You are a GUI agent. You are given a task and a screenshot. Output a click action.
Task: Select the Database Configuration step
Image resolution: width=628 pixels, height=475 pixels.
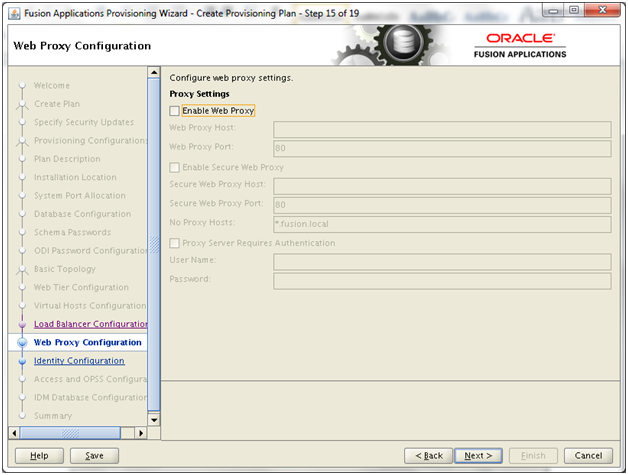tap(82, 214)
